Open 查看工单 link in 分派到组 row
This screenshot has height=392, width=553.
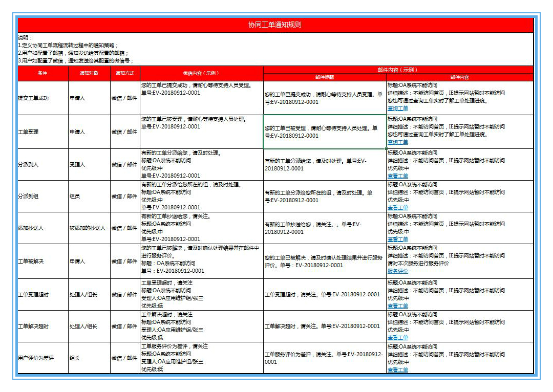[398, 208]
